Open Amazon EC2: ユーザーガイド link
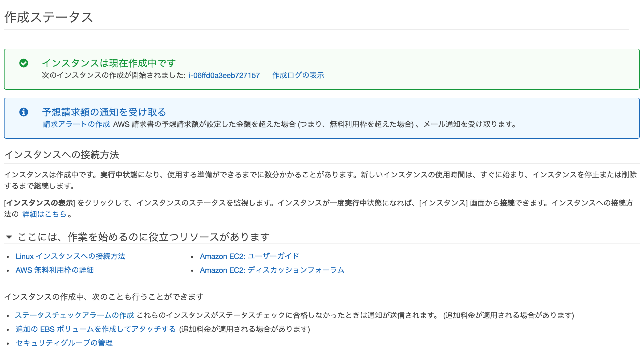644x354 pixels. 249,256
